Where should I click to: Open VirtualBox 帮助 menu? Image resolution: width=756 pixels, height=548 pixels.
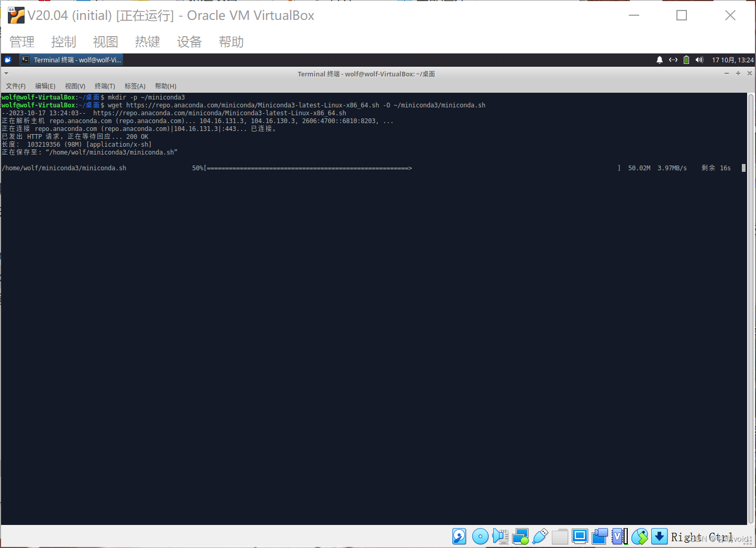231,42
